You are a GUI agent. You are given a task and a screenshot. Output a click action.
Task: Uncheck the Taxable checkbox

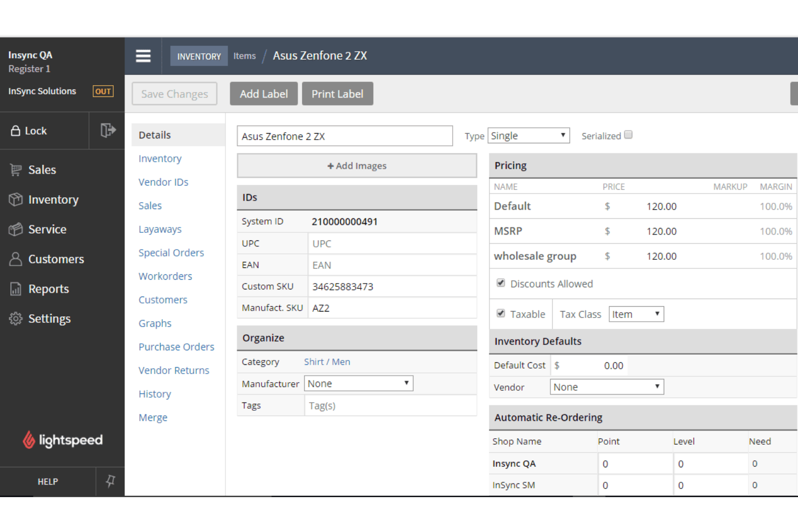[x=501, y=313]
